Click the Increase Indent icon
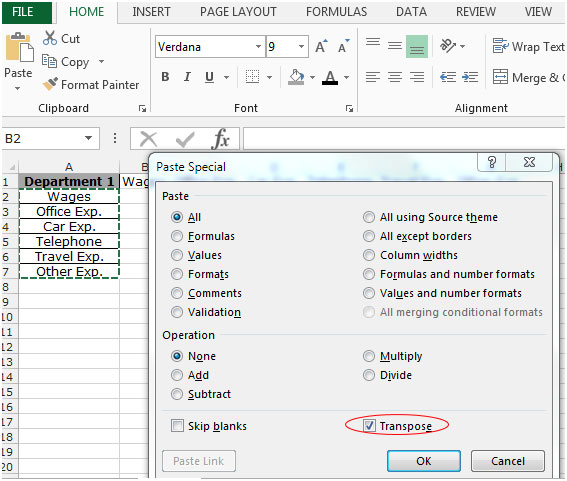 click(x=470, y=77)
